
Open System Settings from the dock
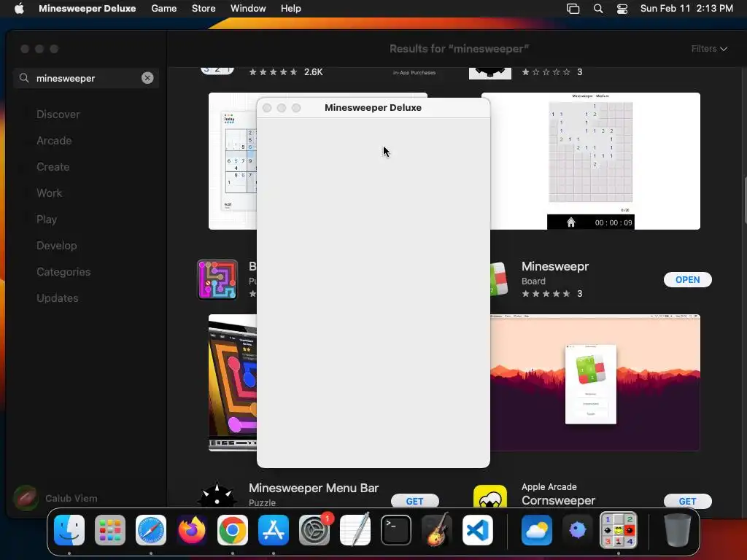[314, 530]
